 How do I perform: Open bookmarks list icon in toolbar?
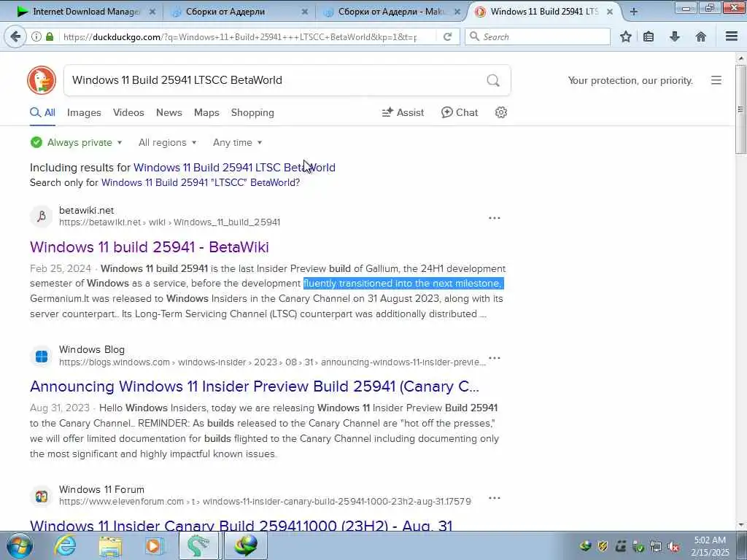pyautogui.click(x=649, y=36)
